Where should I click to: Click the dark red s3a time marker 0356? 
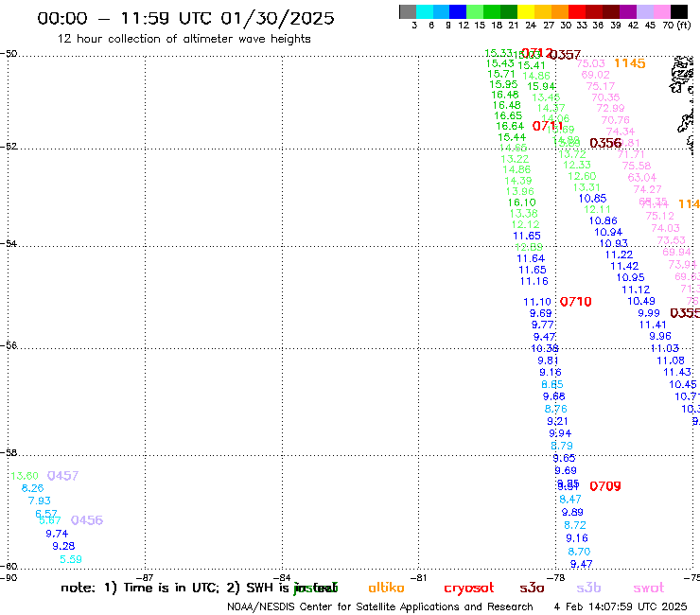(605, 143)
